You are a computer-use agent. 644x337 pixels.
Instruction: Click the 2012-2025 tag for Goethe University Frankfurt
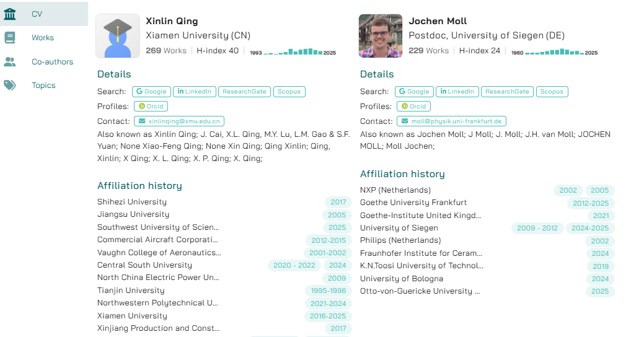(591, 203)
